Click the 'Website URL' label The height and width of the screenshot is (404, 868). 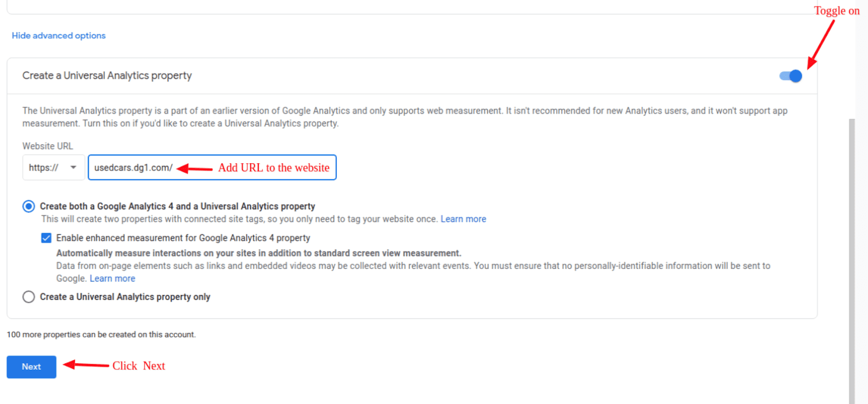click(48, 146)
